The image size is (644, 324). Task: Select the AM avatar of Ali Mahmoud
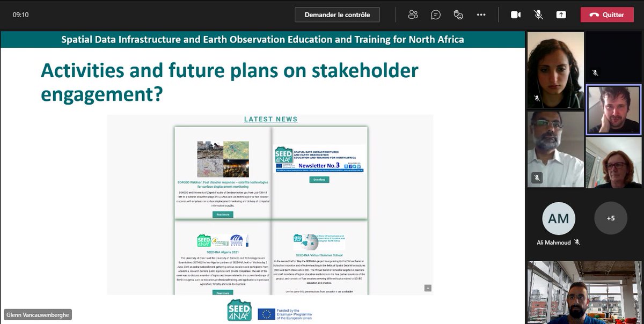pyautogui.click(x=559, y=218)
